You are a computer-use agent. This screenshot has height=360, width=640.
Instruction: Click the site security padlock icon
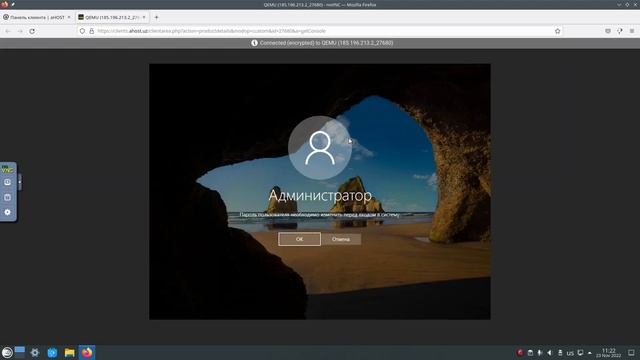(91, 31)
